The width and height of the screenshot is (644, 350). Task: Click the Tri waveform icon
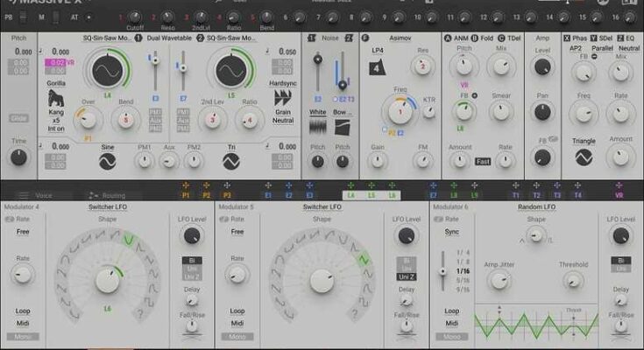pos(232,161)
